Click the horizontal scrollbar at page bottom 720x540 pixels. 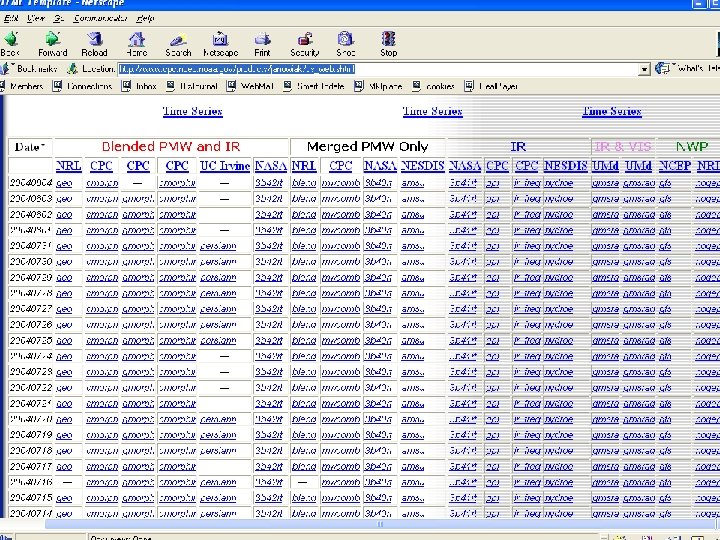[380, 524]
